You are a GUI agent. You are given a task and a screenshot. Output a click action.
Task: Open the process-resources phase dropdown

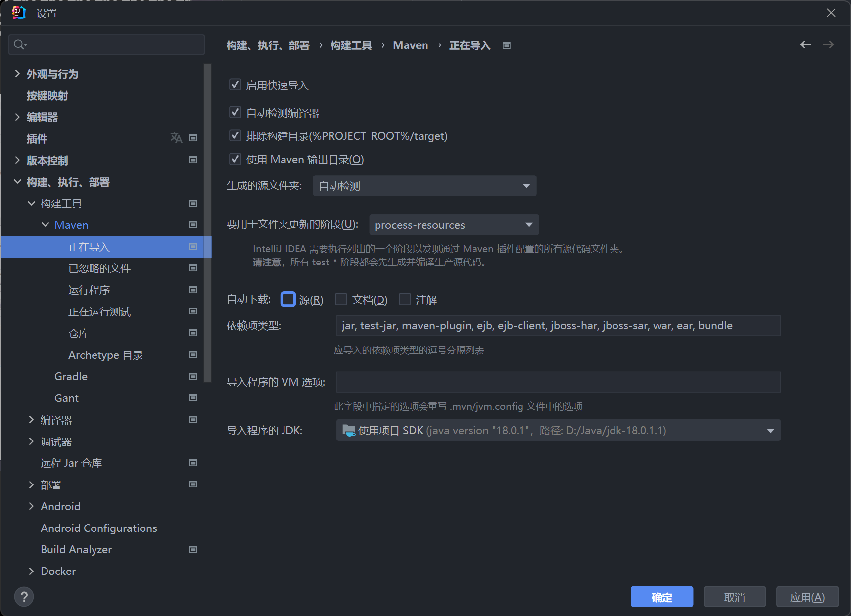coord(454,225)
